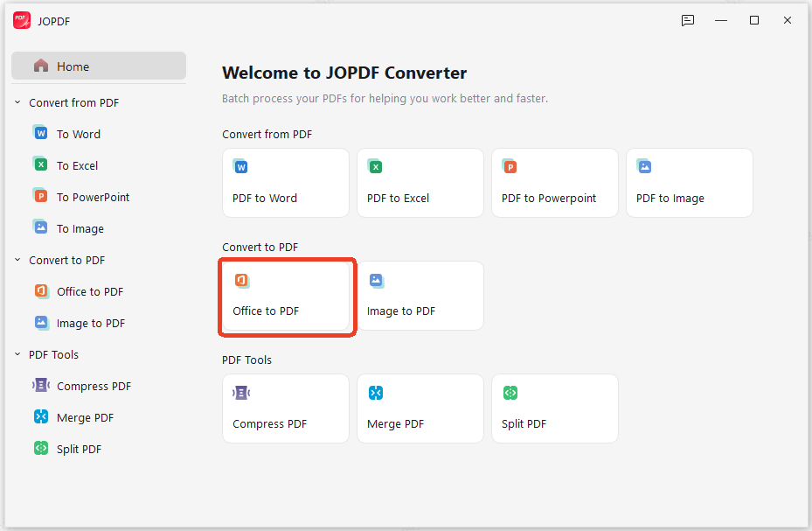This screenshot has width=812, height=531.
Task: Open the PDF to Excel card
Action: tap(420, 183)
